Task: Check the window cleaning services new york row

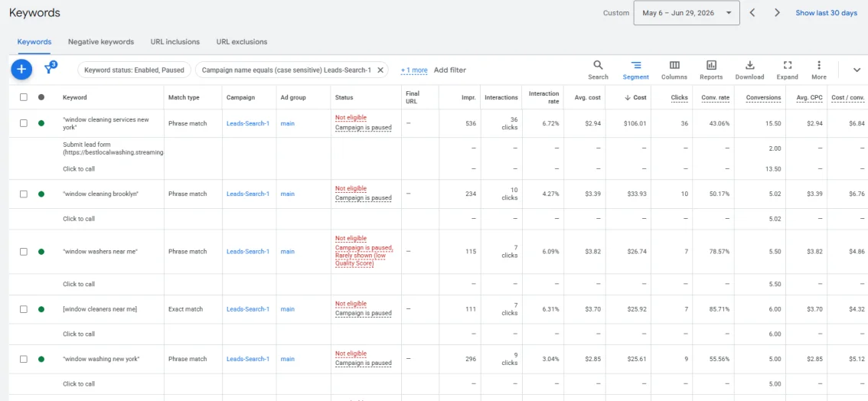Action: click(23, 123)
